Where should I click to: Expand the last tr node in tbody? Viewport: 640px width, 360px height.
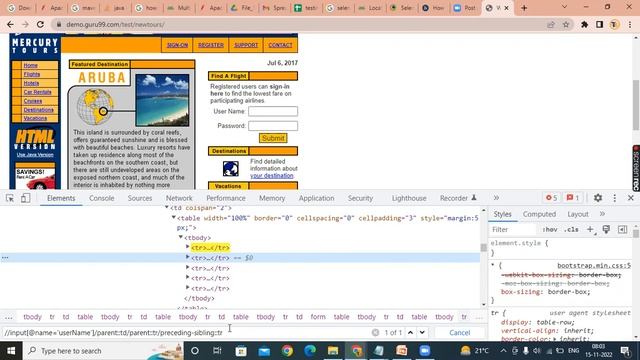[188, 288]
